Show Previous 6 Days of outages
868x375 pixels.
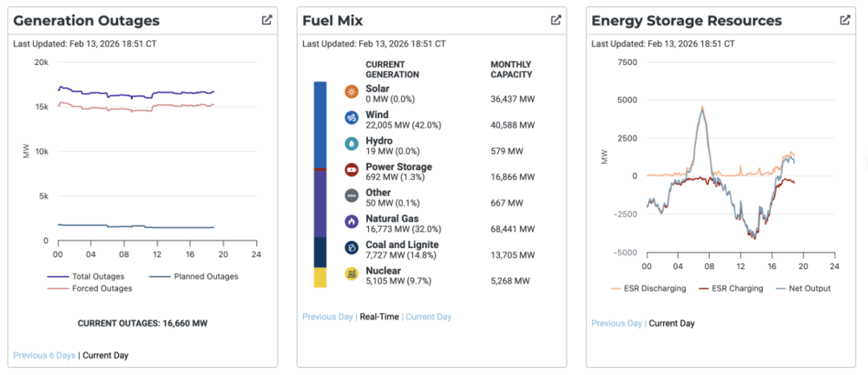coord(44,355)
